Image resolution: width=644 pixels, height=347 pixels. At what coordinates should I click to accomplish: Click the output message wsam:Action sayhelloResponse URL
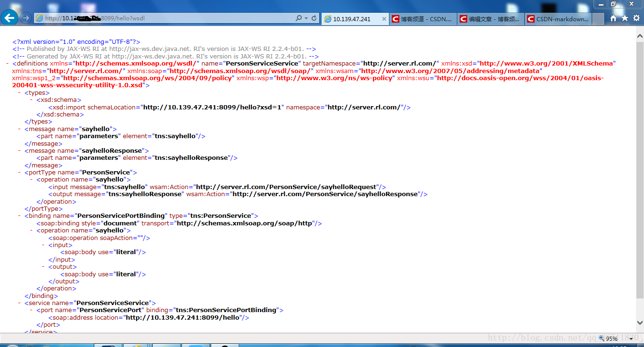325,194
